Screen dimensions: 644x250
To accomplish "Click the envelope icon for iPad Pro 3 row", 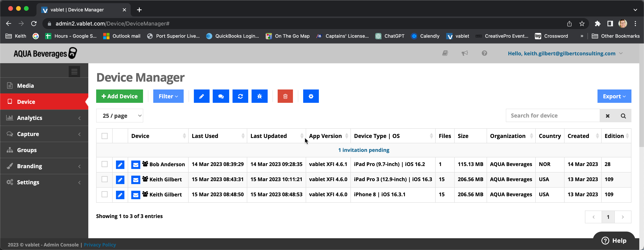I will point(136,180).
